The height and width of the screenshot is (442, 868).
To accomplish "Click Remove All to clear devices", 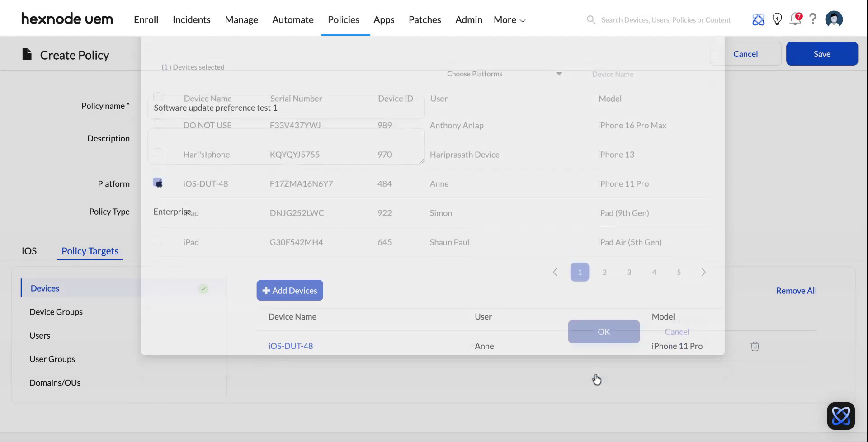I will click(x=796, y=291).
